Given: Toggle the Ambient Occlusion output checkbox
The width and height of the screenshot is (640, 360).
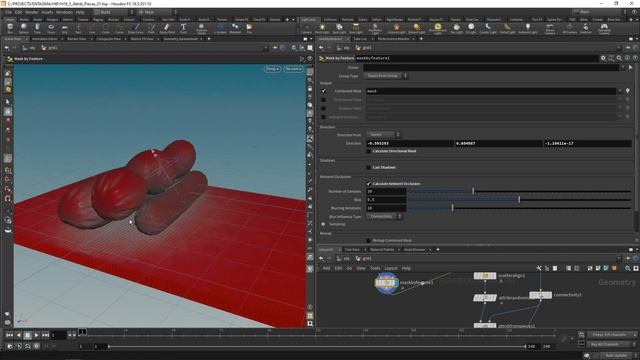Looking at the screenshot, I should pos(324,117).
